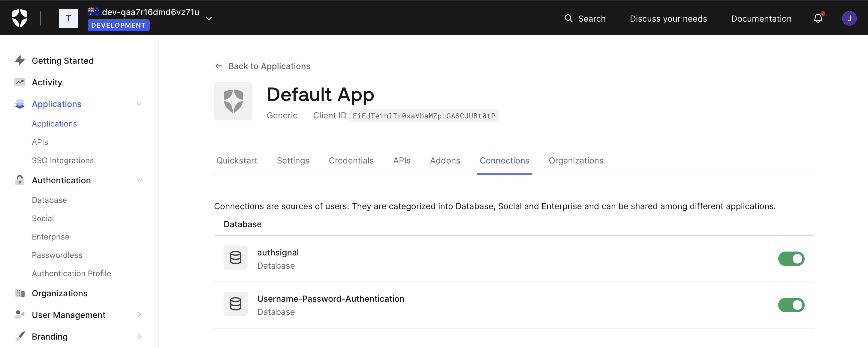This screenshot has height=348, width=868.
Task: Click the back arrow icon
Action: tap(219, 66)
